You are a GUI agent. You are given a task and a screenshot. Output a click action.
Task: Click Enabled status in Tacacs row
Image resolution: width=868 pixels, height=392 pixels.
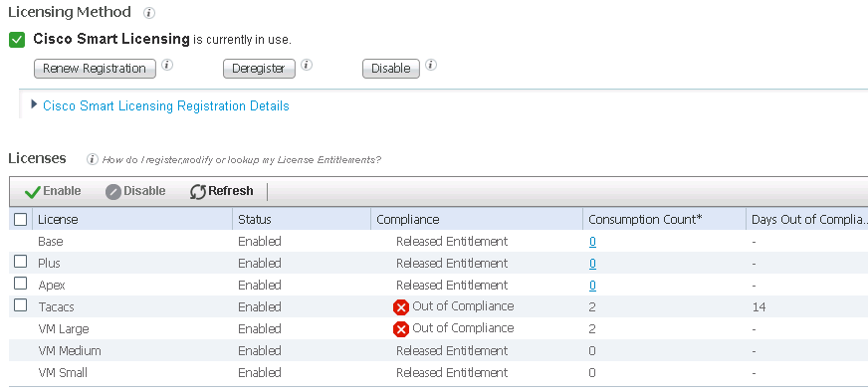click(x=260, y=307)
